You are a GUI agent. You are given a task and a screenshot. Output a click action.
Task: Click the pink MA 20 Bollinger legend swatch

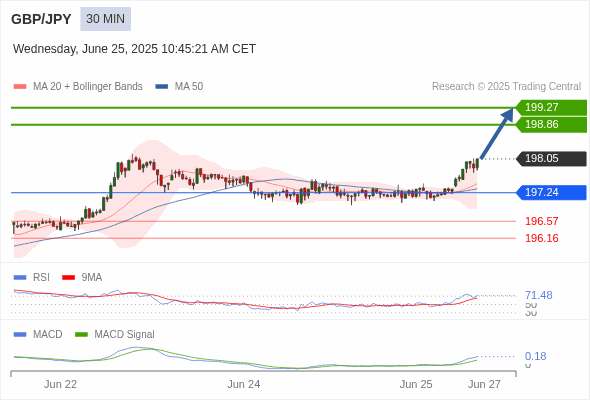[20, 87]
